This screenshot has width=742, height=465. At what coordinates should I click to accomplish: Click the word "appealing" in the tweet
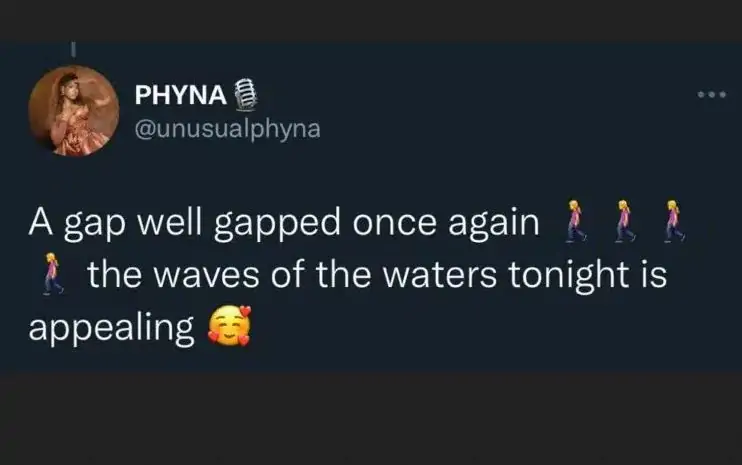pyautogui.click(x=112, y=329)
